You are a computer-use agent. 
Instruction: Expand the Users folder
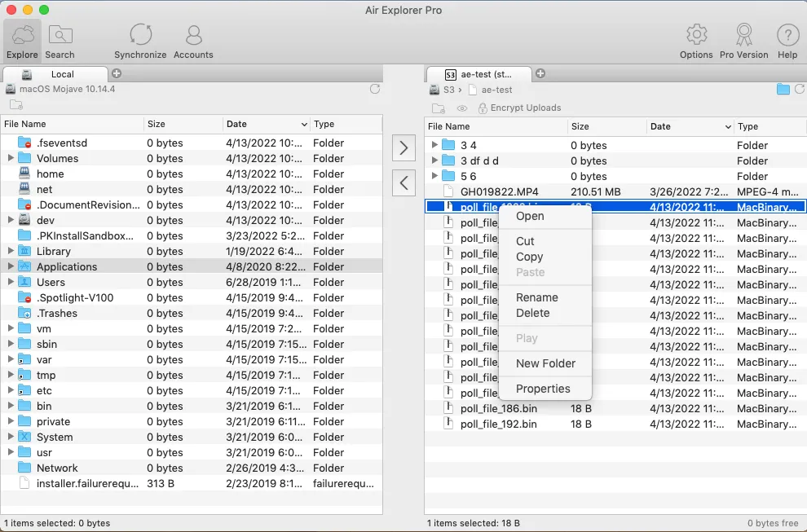11,281
